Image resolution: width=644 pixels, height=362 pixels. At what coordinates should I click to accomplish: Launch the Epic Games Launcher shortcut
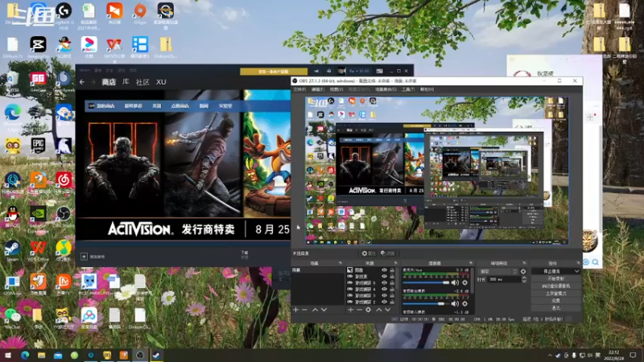point(38,146)
